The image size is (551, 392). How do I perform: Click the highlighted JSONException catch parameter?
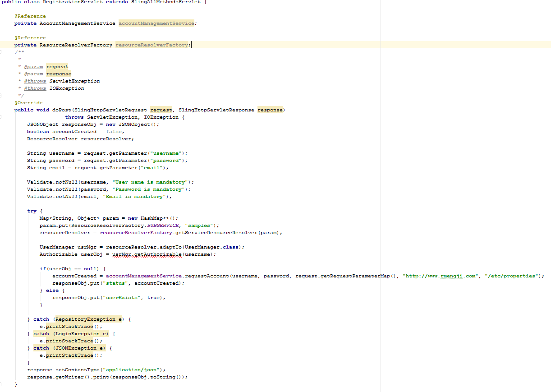click(x=79, y=348)
